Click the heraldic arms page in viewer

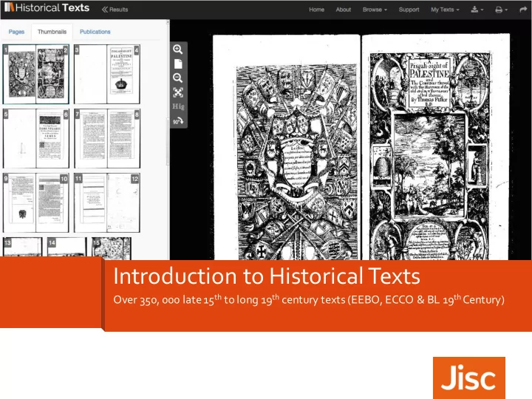pos(286,148)
